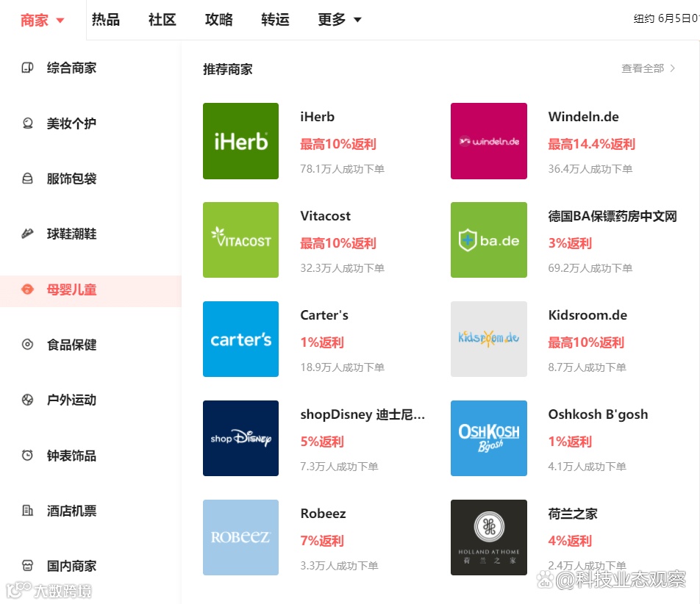Image resolution: width=700 pixels, height=604 pixels.
Task: Open the Kidsroom.de merchant name link
Action: [x=587, y=315]
